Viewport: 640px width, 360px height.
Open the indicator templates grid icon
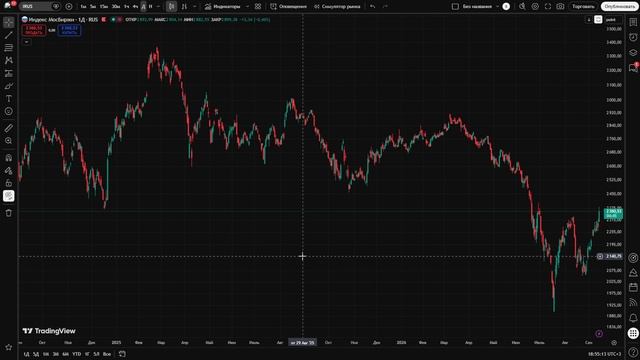pos(258,7)
